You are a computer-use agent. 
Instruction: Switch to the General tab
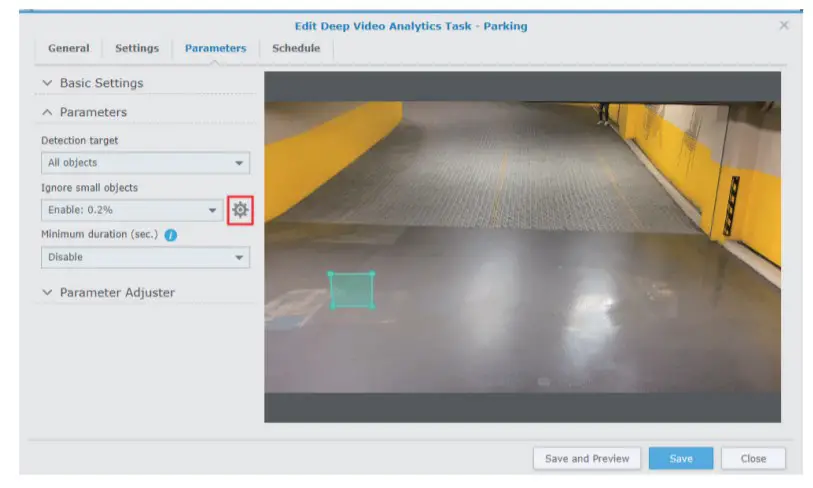68,48
